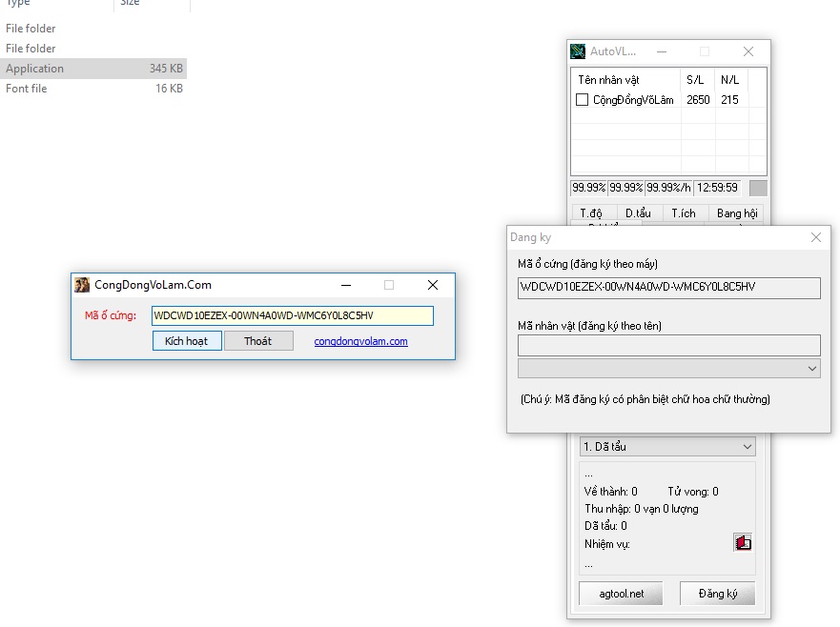Click the gray square beside the 12:59:59 timer
The image size is (840, 627).
tap(757, 188)
